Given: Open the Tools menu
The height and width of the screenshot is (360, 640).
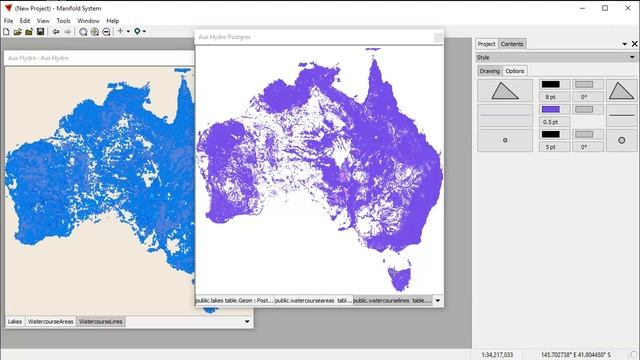Looking at the screenshot, I should [x=63, y=21].
